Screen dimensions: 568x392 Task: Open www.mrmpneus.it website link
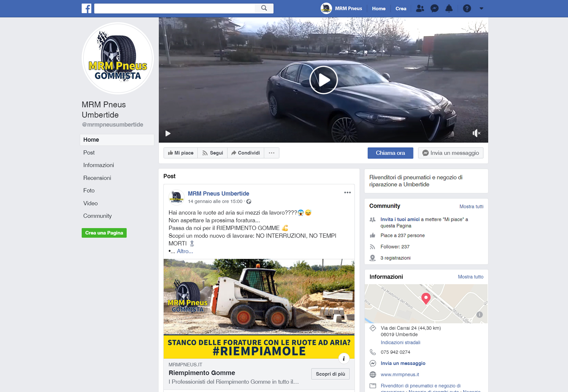400,374
